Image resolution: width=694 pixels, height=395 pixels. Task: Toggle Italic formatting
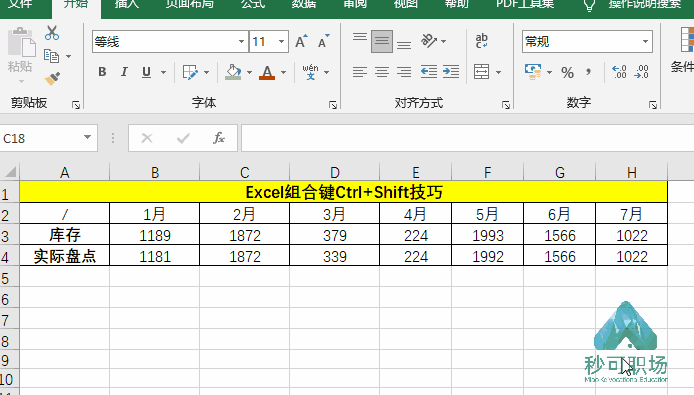pos(124,72)
